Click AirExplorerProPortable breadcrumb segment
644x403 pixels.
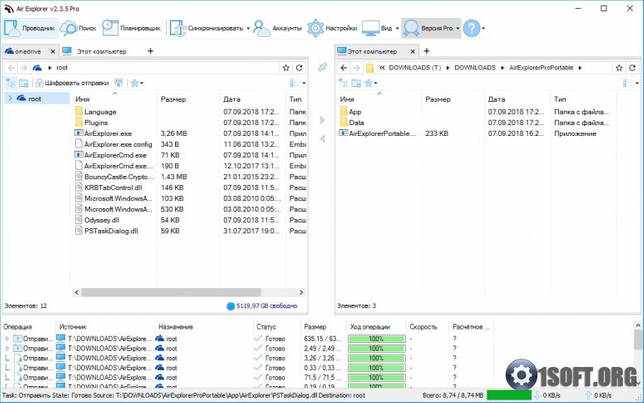[541, 67]
